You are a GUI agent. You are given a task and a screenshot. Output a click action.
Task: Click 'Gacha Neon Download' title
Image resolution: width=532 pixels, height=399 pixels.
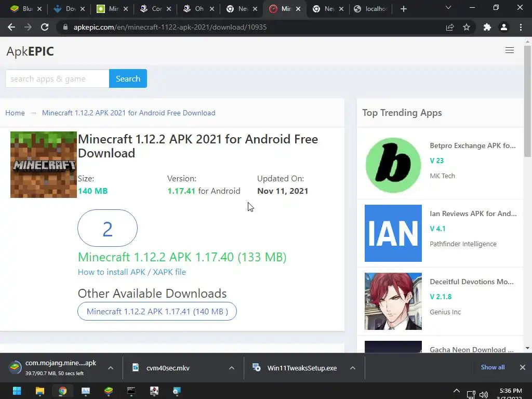[471, 350]
